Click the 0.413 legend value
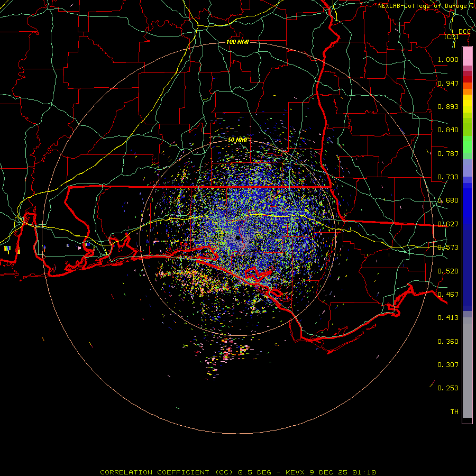Screen dimensions: 476x476 click(x=448, y=318)
